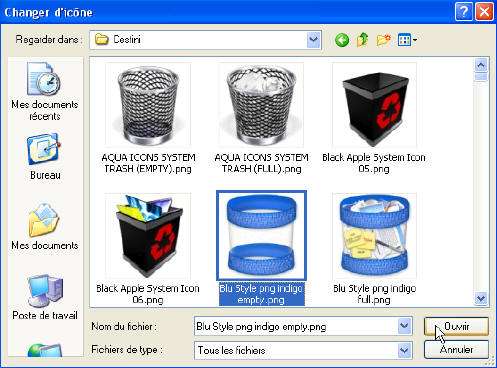The width and height of the screenshot is (497, 368).
Task: Click the label Black Apple System Icon 06.png
Action: pyautogui.click(x=148, y=294)
